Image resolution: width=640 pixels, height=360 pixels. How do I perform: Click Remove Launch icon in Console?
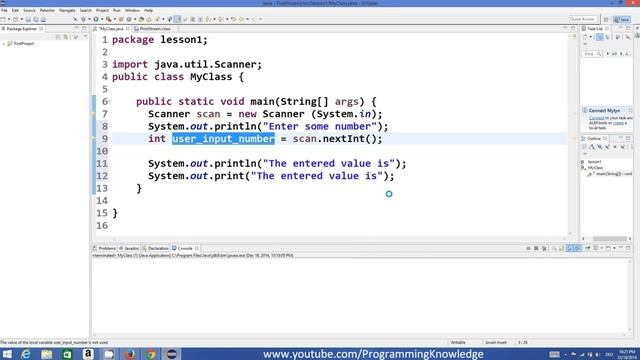click(x=536, y=248)
